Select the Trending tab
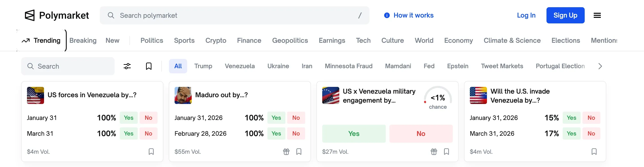644x167 pixels. (x=42, y=40)
